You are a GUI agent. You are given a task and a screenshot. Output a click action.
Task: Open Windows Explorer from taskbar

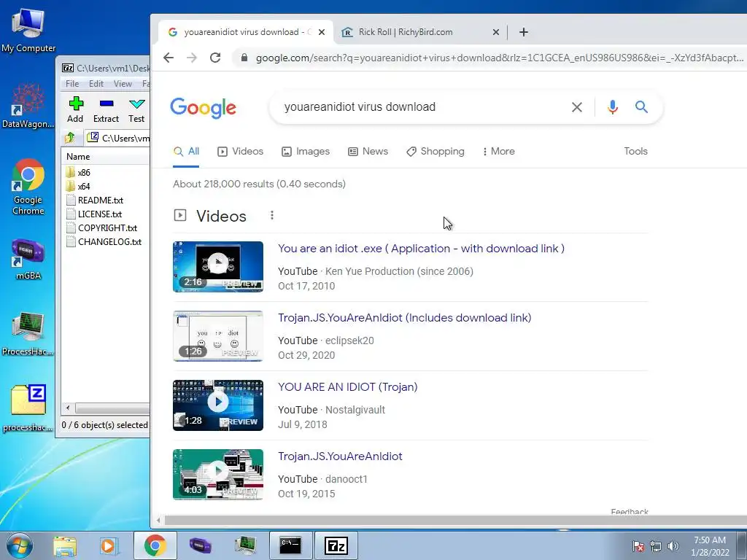click(65, 545)
